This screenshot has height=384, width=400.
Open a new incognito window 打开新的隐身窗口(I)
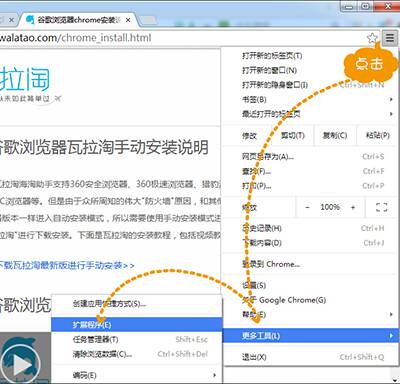[310, 85]
